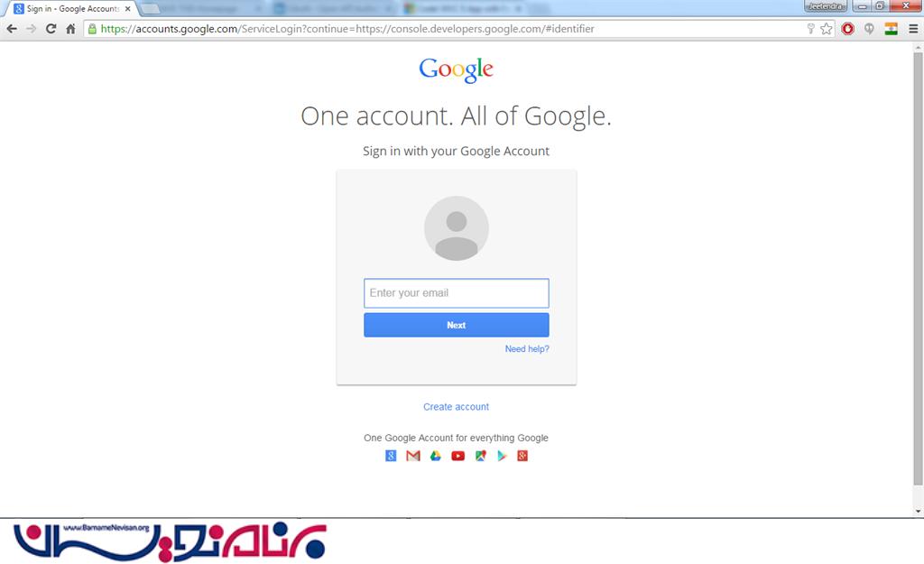The image size is (924, 564).
Task: Open the Chrome hamburger menu
Action: tap(913, 29)
